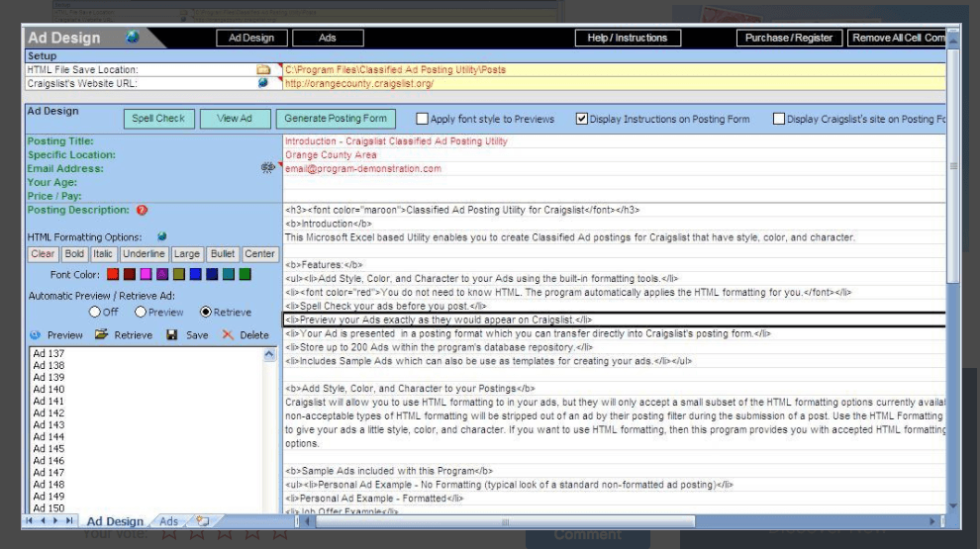Select the Preview radio button

140,312
